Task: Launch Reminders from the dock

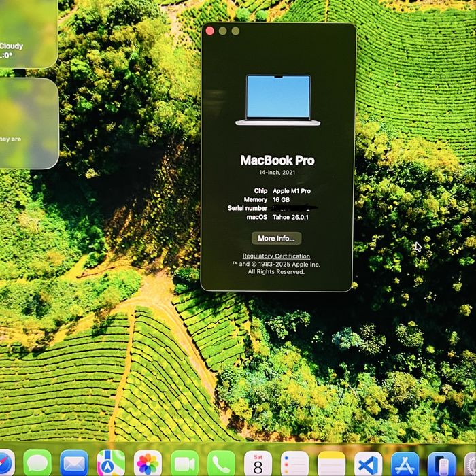Action: point(294,463)
